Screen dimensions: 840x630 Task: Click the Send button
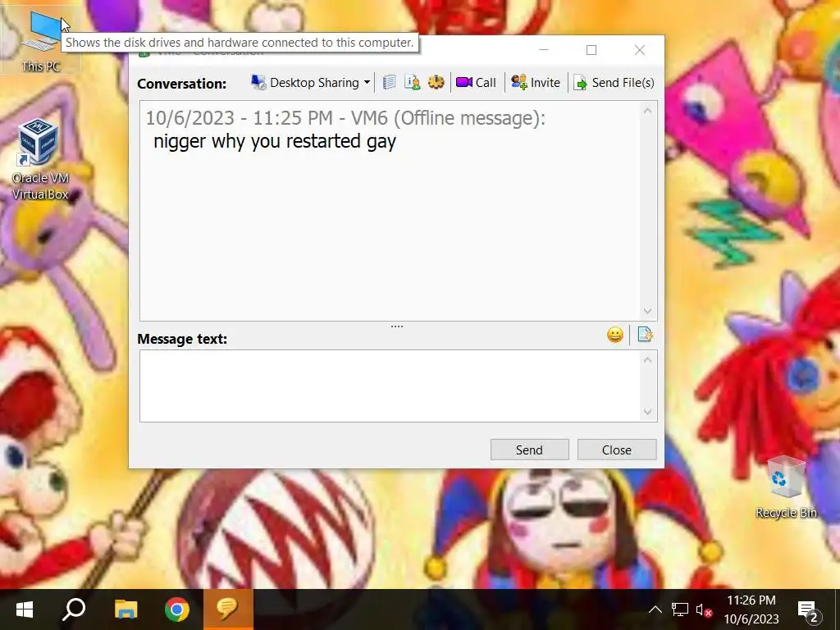click(x=529, y=450)
